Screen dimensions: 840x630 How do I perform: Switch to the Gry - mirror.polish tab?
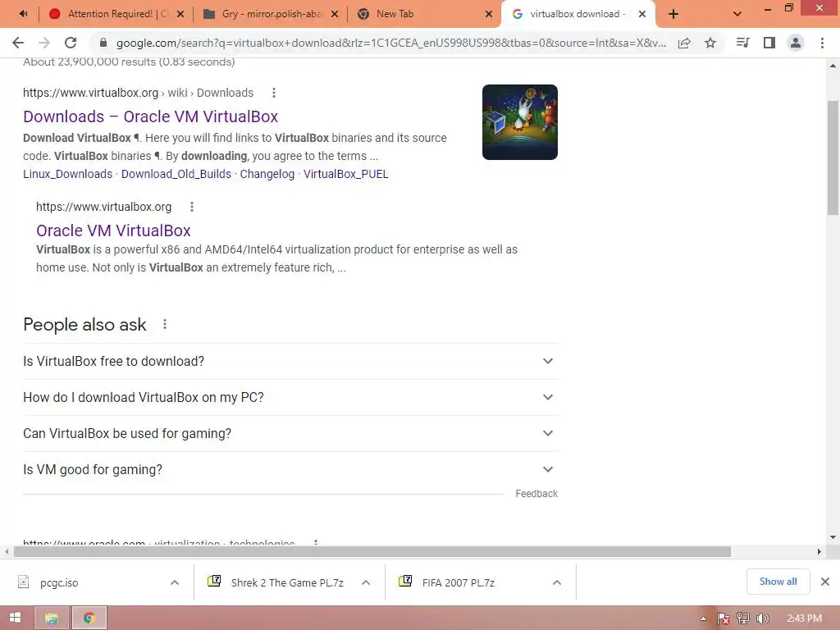[271, 14]
